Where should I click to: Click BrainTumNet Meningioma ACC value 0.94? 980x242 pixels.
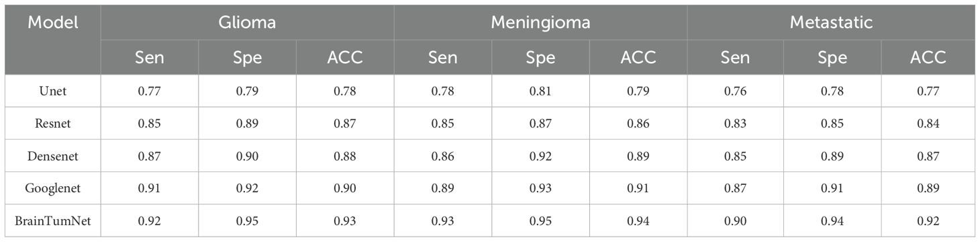coord(638,220)
